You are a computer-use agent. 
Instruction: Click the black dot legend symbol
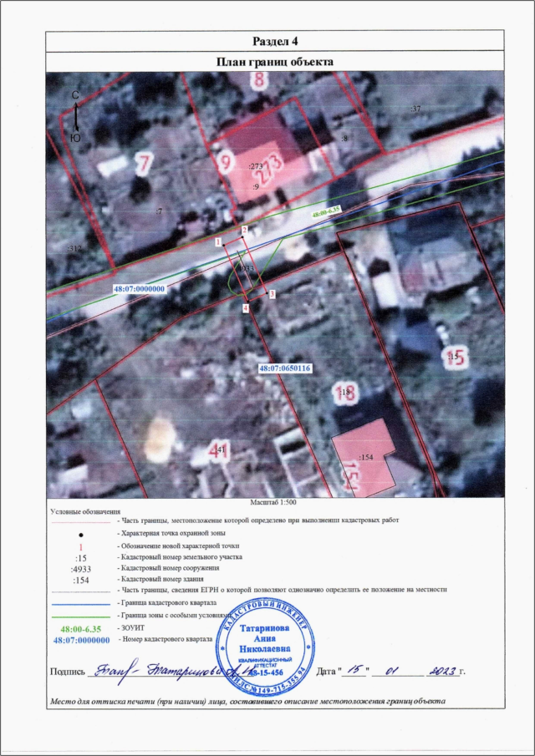point(80,532)
